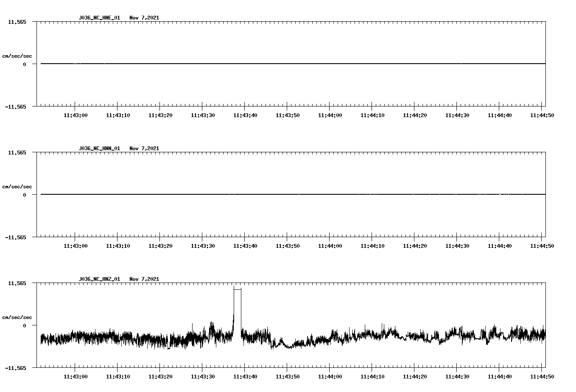Click the 11:43:40 time label under HNE plot
Screen dimensions: 576x392
coord(245,115)
